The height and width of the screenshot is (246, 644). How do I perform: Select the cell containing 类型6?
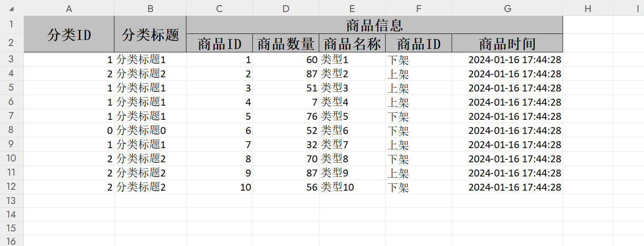coord(352,130)
